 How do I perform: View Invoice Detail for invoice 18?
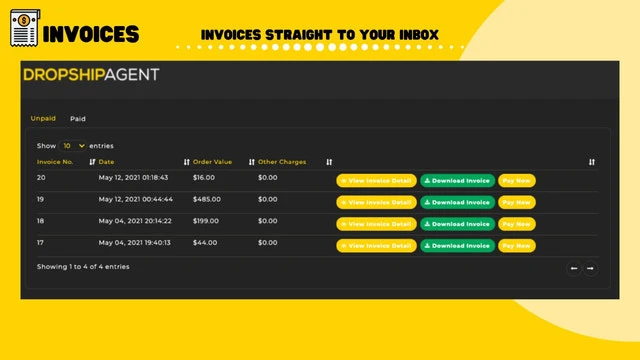point(376,224)
